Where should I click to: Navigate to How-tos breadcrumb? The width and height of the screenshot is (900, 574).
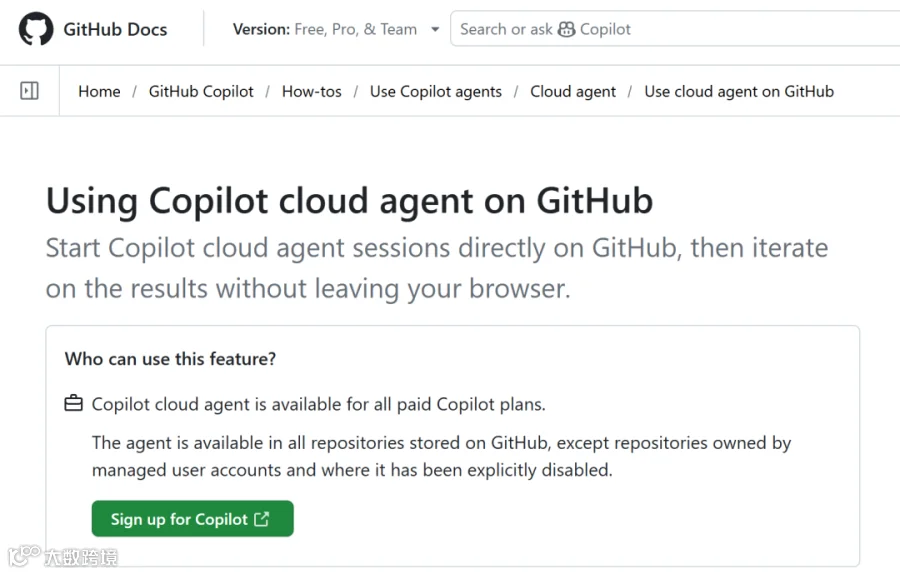coord(312,91)
